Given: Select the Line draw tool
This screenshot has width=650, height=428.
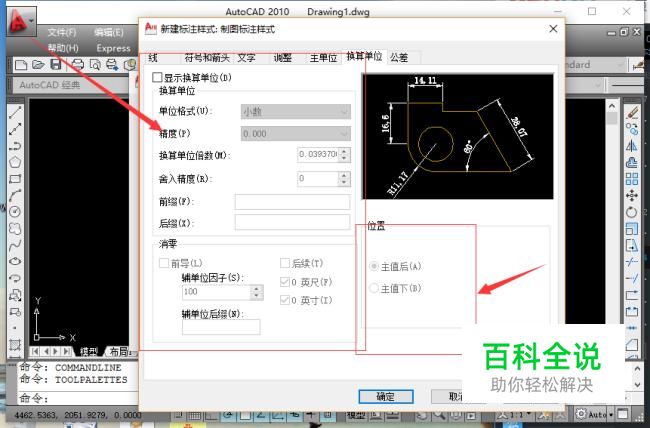Looking at the screenshot, I should point(15,112).
